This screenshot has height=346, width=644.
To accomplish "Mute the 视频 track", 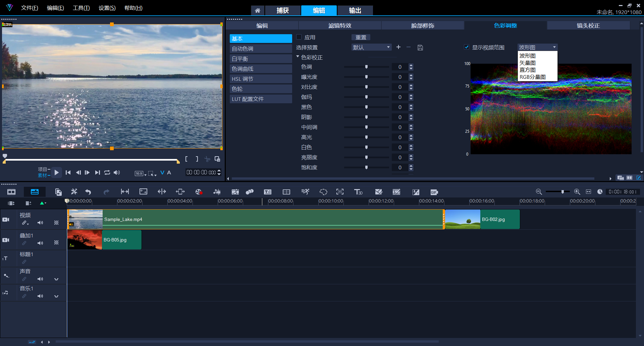I will click(40, 223).
